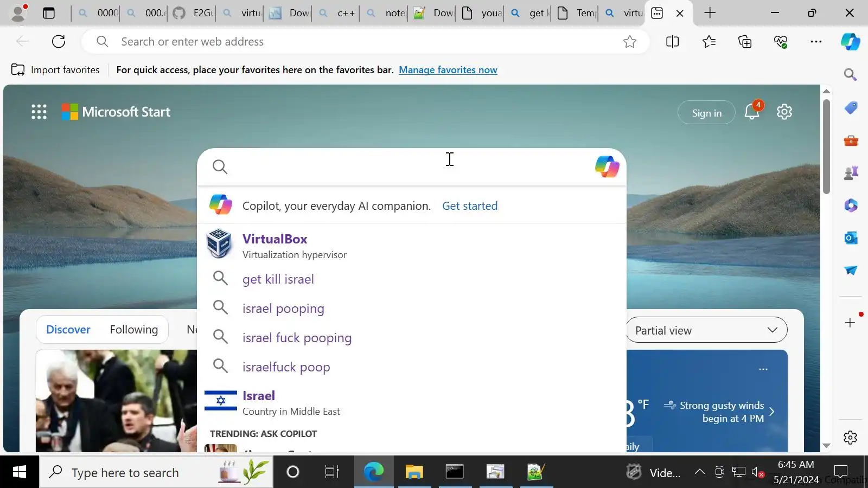Open sidebar Outlook icon

[850, 238]
